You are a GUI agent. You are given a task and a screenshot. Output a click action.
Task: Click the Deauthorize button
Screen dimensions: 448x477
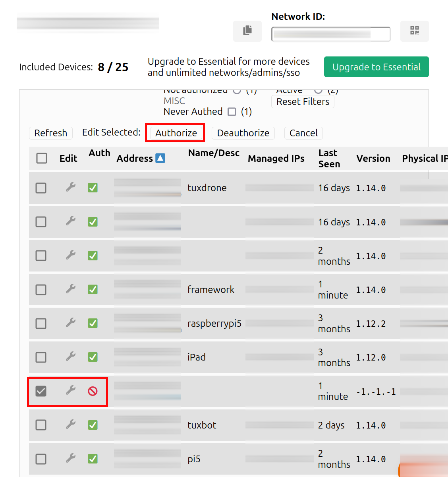tap(243, 133)
